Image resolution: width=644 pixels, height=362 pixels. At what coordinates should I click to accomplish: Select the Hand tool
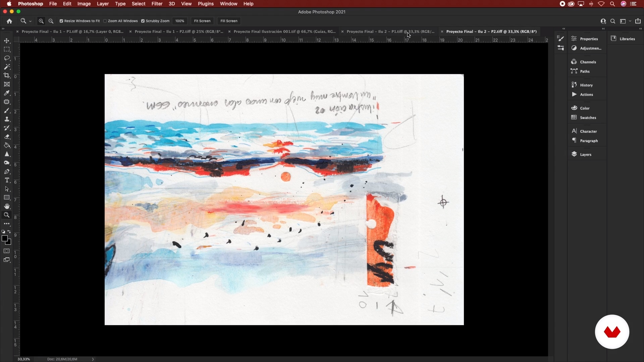[7, 206]
